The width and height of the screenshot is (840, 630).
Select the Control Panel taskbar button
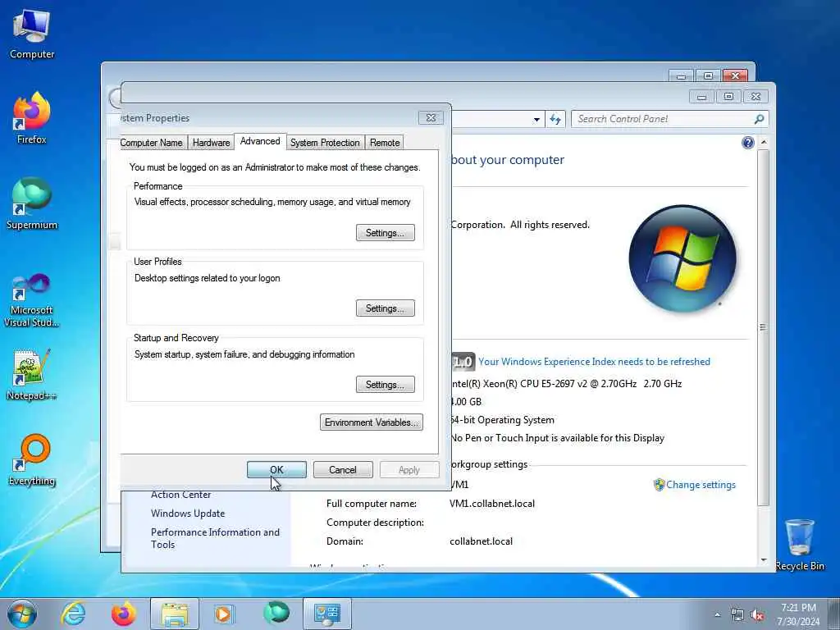click(326, 614)
